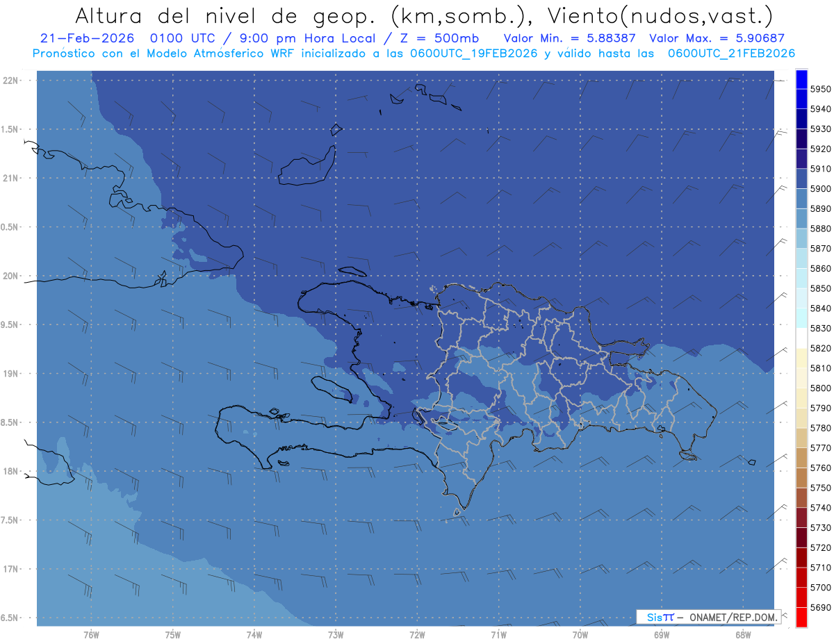Click the '5780' legend label

[x=821, y=428]
